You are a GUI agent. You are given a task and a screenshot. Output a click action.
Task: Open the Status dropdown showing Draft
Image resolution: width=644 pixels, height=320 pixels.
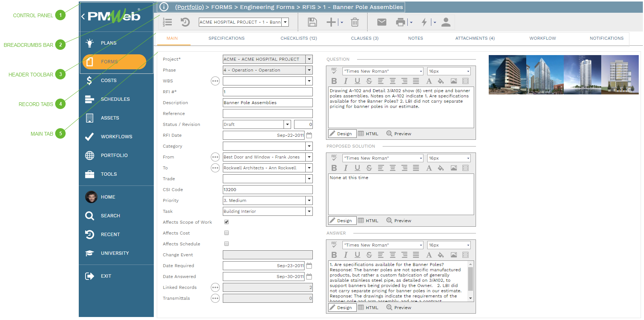tap(287, 124)
